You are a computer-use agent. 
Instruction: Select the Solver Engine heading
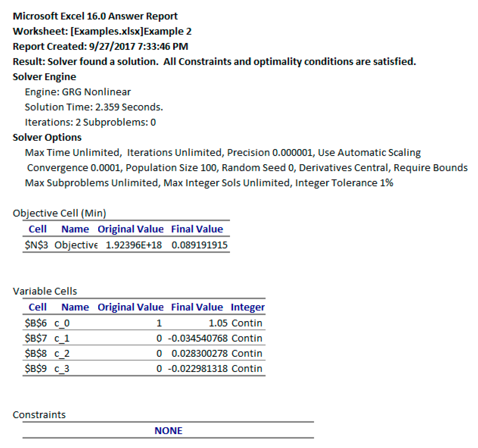(x=44, y=77)
